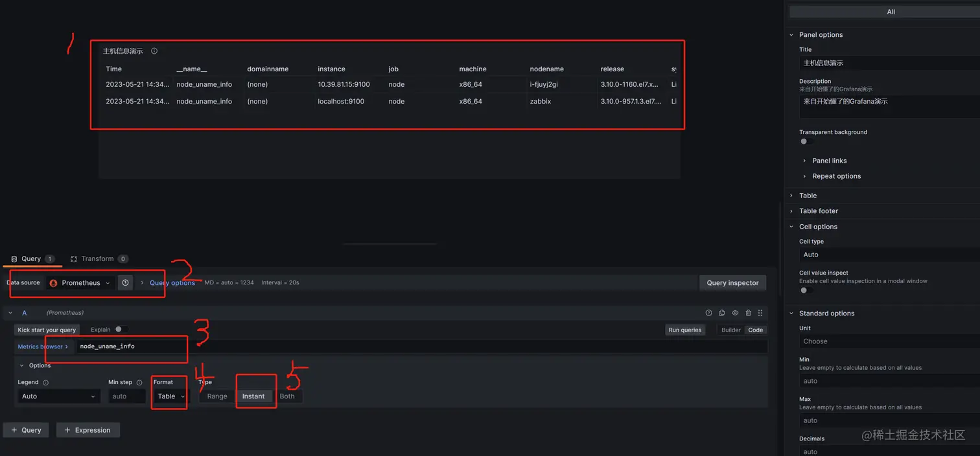Open the Cell type Auto dropdown

coord(889,255)
